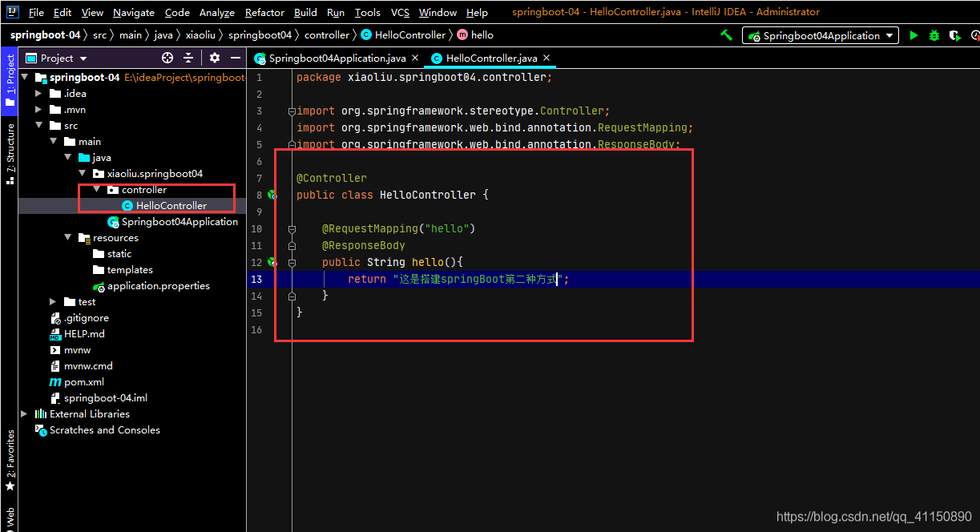Fold the import block at line 3
The image size is (980, 532).
292,111
